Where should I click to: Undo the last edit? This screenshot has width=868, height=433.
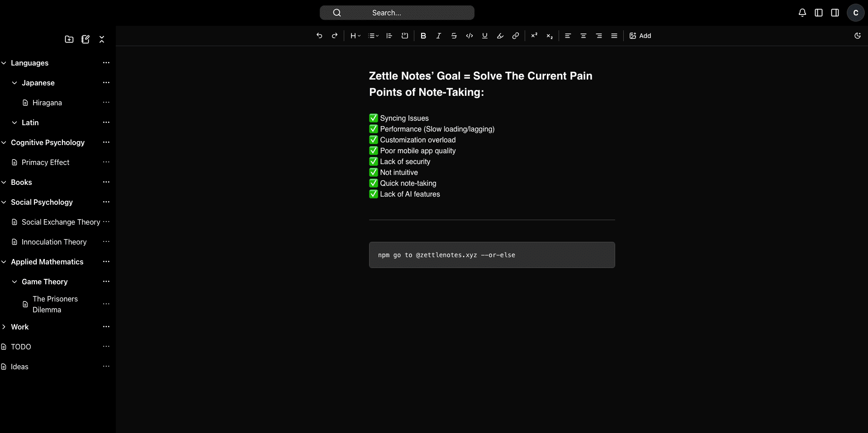click(x=319, y=36)
